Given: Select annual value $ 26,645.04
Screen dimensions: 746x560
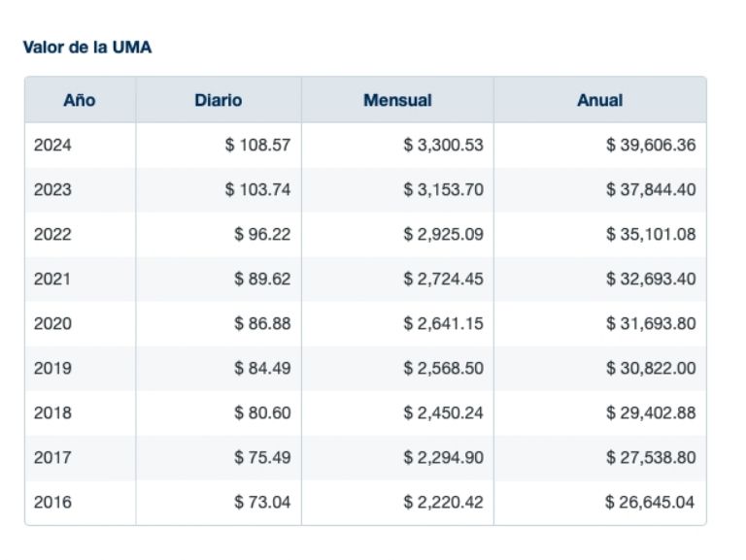Looking at the screenshot, I should click(651, 503).
